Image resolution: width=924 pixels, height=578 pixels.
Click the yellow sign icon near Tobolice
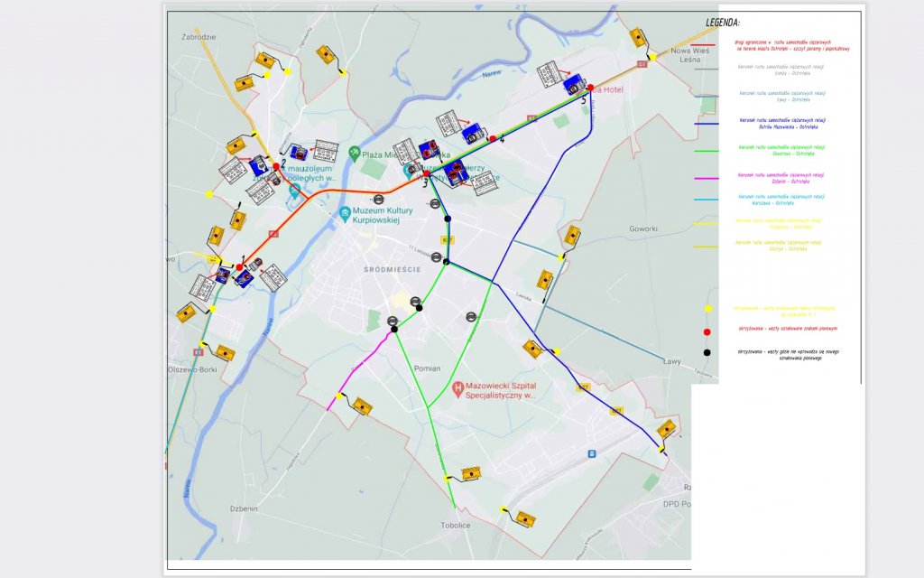[x=469, y=473]
